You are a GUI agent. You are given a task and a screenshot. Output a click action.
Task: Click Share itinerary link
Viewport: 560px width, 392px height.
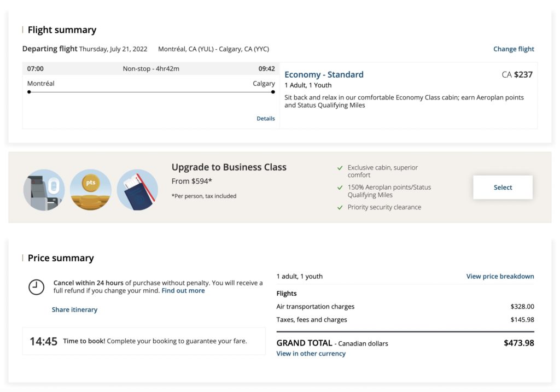click(x=74, y=309)
